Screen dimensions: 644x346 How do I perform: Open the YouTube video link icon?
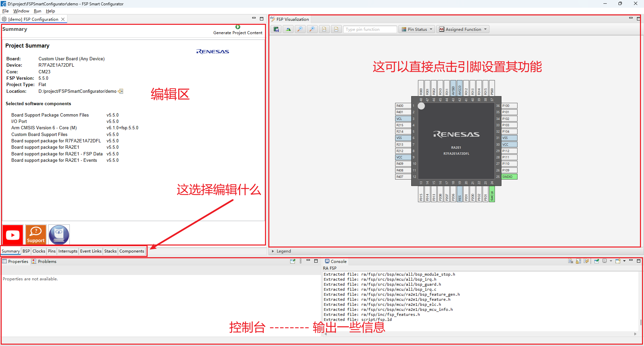[13, 235]
